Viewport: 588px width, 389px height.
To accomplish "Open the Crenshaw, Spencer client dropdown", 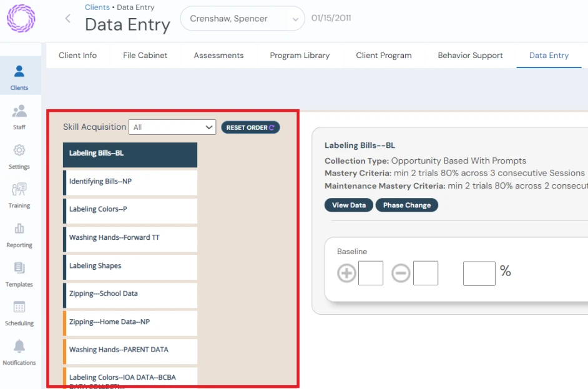I will (242, 19).
